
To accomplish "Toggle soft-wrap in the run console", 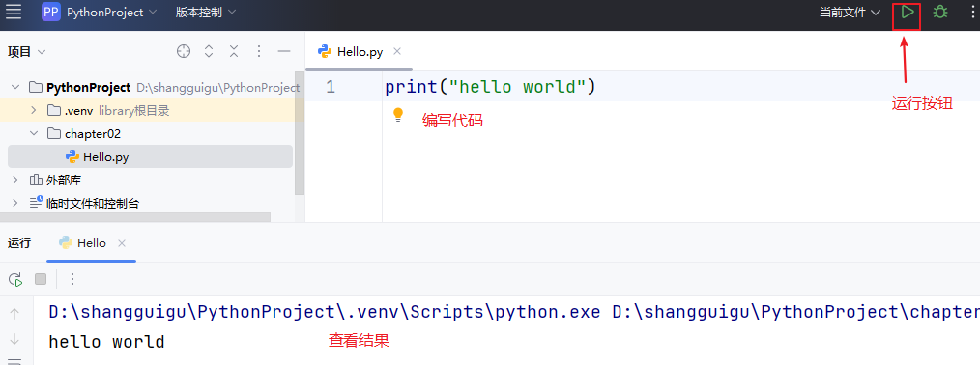I will [15, 361].
